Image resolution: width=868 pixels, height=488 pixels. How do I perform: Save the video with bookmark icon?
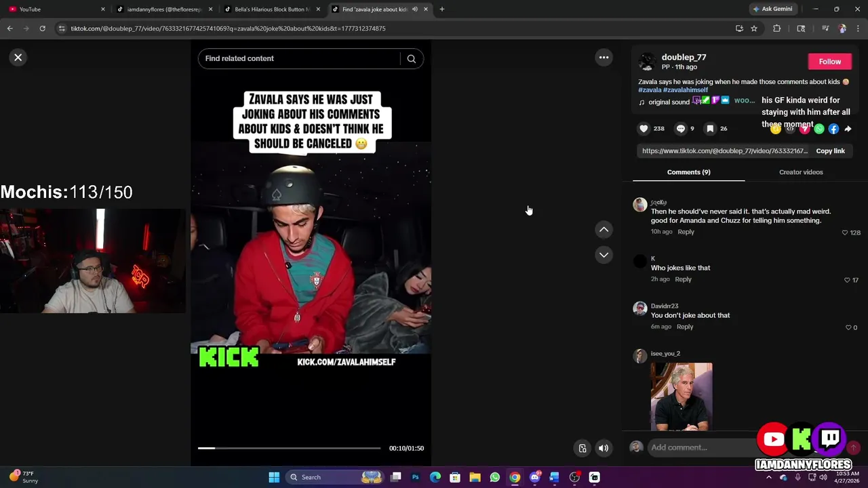pos(710,129)
